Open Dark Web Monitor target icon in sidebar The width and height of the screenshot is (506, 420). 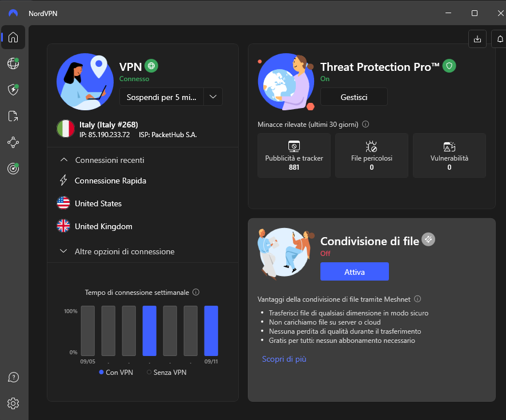13,169
